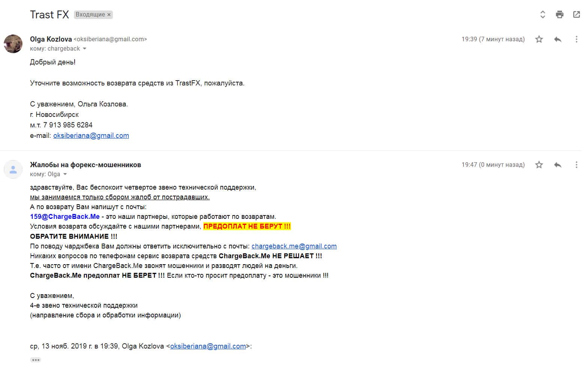Open conversation in a new window
Image resolution: width=588 pixels, height=377 pixels.
click(576, 15)
